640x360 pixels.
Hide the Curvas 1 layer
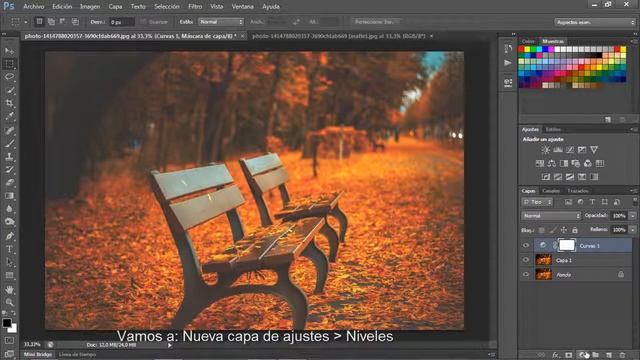526,245
